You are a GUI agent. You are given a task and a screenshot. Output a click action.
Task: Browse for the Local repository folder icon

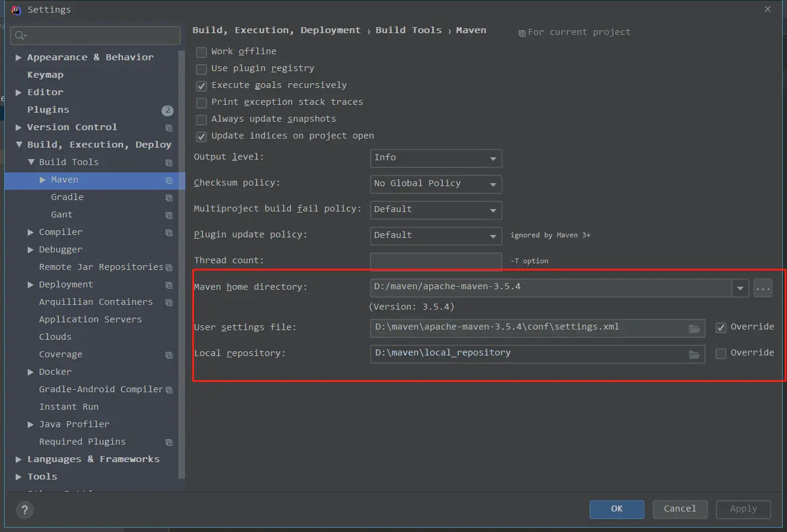[694, 354]
